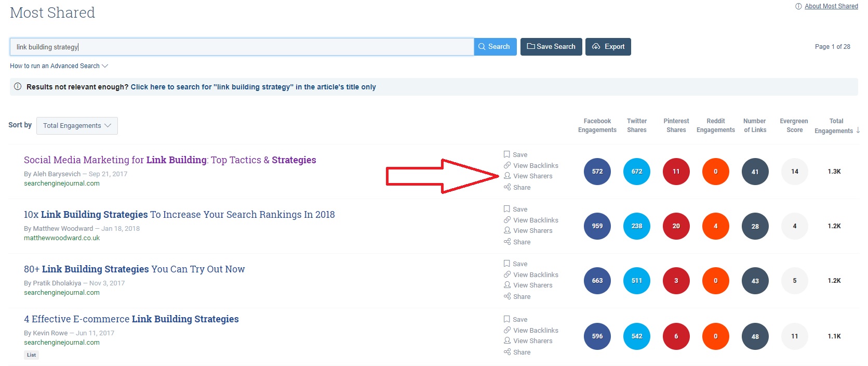This screenshot has height=366, width=868.
Task: Share the 80+ Link Building Strategies article
Action: pos(517,296)
